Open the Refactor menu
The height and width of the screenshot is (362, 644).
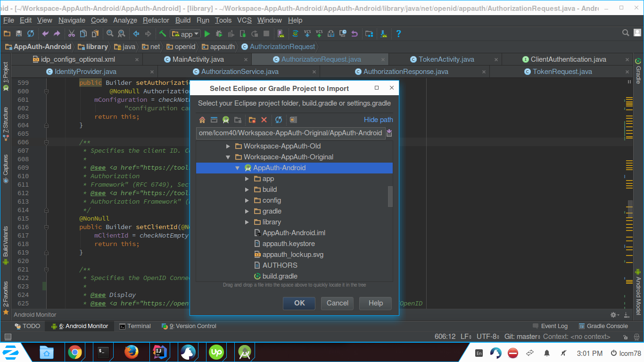(156, 20)
